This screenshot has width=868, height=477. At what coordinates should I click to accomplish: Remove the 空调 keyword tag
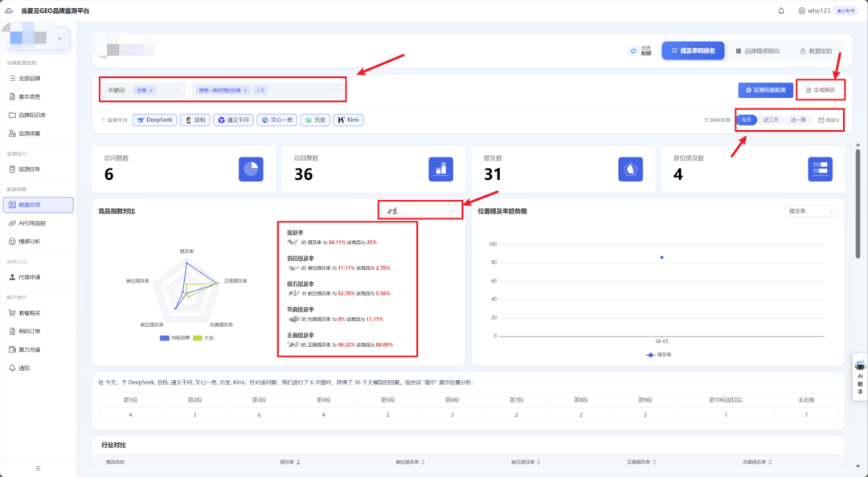(151, 90)
